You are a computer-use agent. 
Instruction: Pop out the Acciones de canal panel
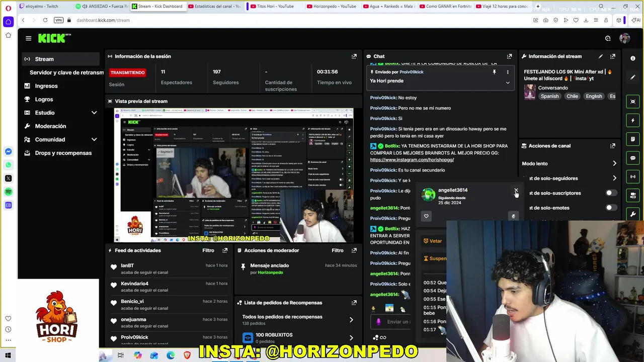pos(612,146)
